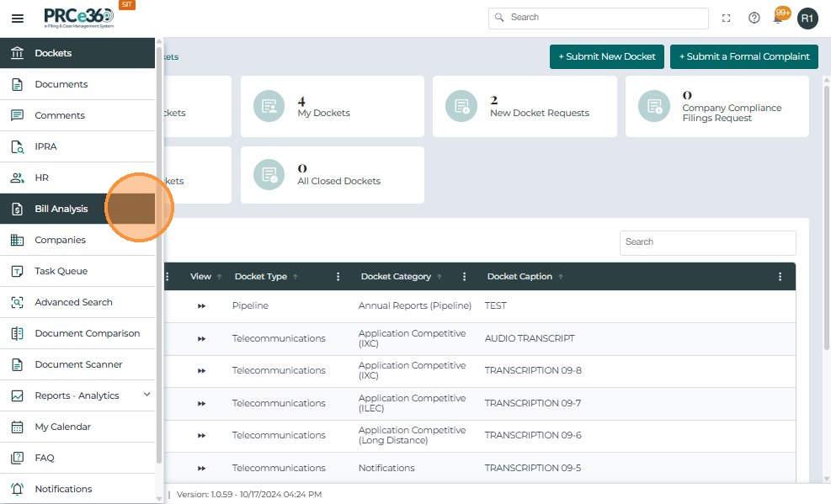Select Bill Analysis in sidebar
This screenshot has width=831, height=504.
coord(61,209)
